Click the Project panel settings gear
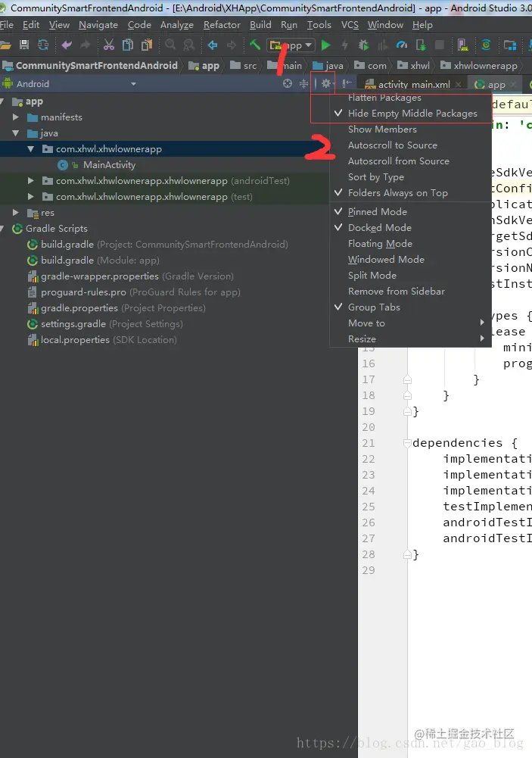The width and height of the screenshot is (532, 758). tap(326, 83)
